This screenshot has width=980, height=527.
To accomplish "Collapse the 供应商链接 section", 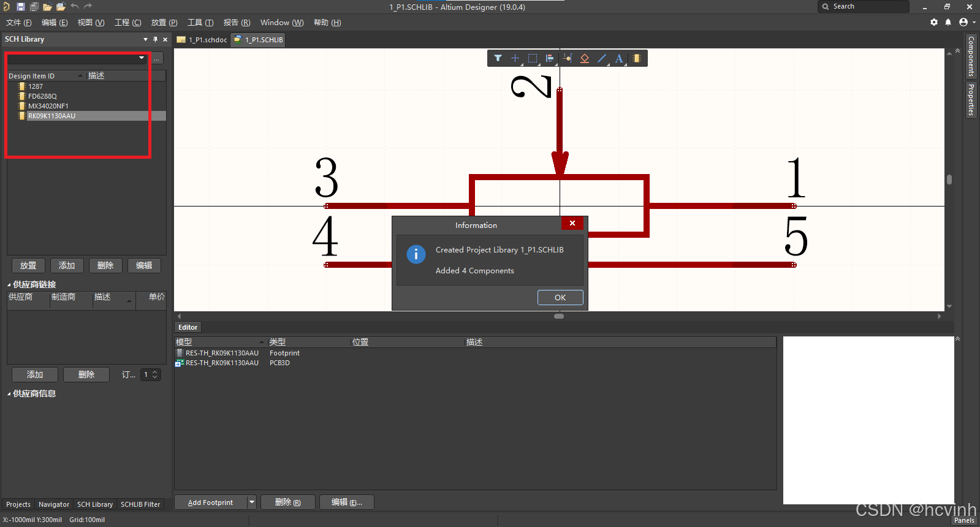I will [x=9, y=284].
